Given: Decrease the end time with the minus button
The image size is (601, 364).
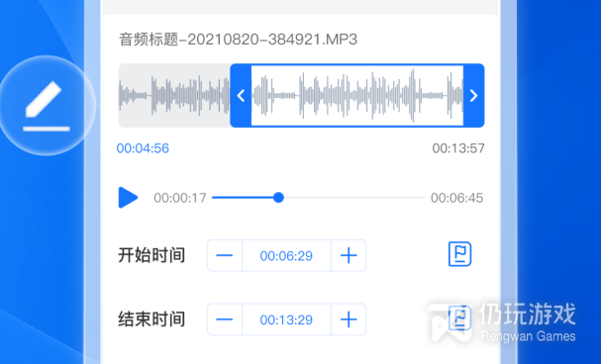Looking at the screenshot, I should point(225,319).
